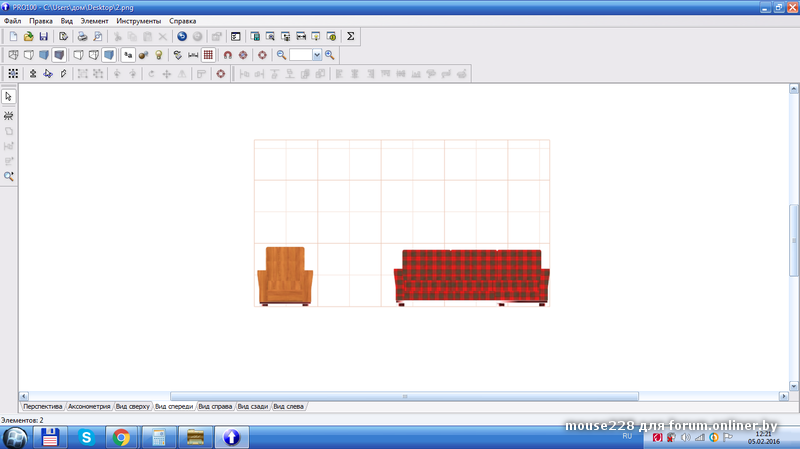
Task: Pick the selection arrow tool in left sidebar
Action: (x=9, y=96)
